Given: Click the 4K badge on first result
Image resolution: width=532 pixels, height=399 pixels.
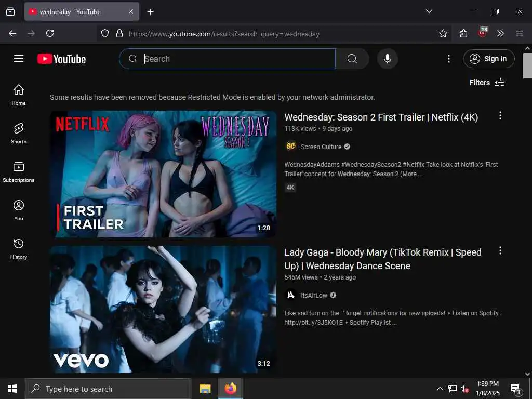Looking at the screenshot, I should pos(290,187).
